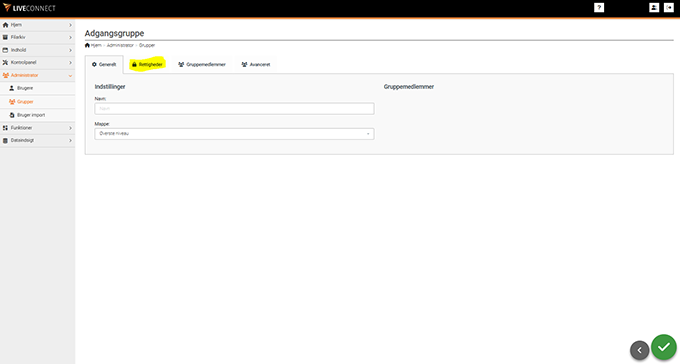Image resolution: width=680 pixels, height=364 pixels.
Task: Click the logout icon in top bar
Action: (x=669, y=8)
